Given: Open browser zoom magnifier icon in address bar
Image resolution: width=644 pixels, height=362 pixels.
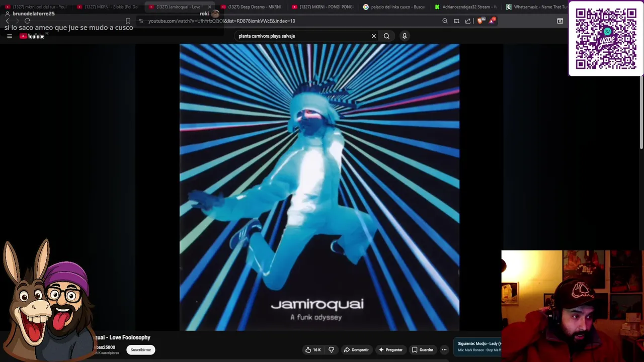Looking at the screenshot, I should [x=445, y=21].
